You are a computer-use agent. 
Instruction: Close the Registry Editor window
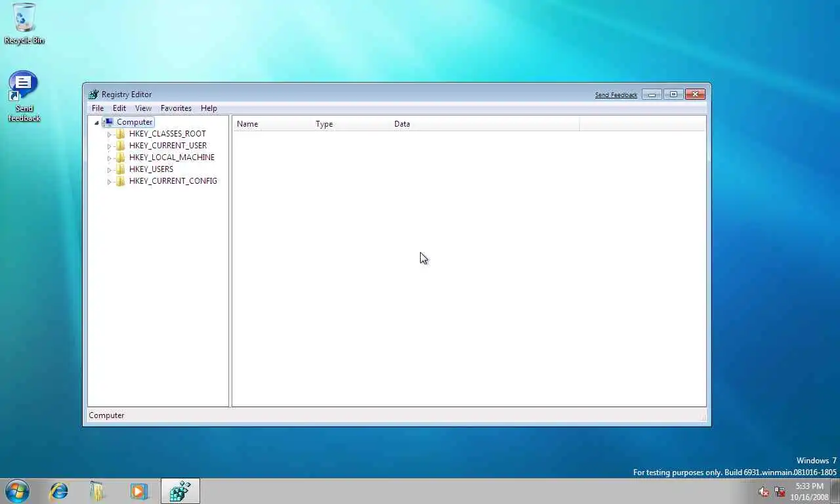(695, 94)
